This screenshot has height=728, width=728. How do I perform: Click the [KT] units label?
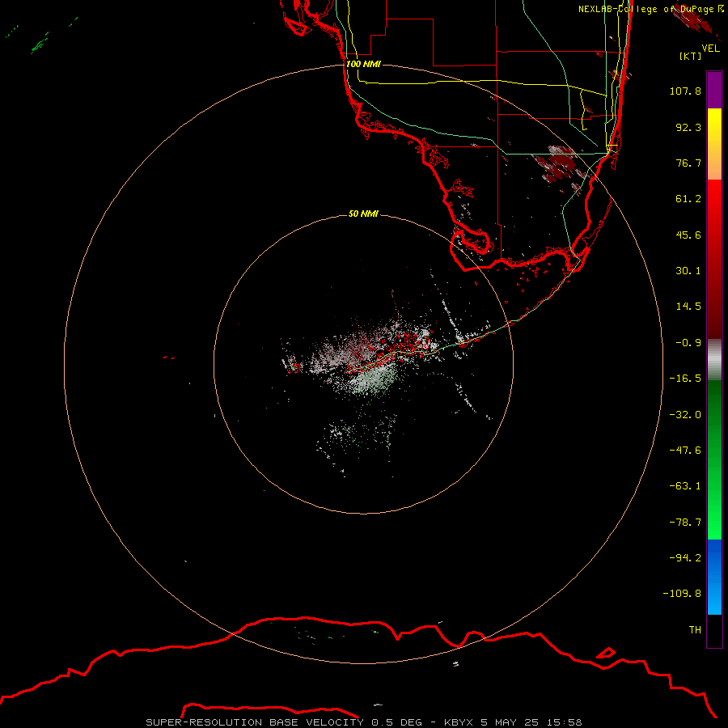[691, 56]
